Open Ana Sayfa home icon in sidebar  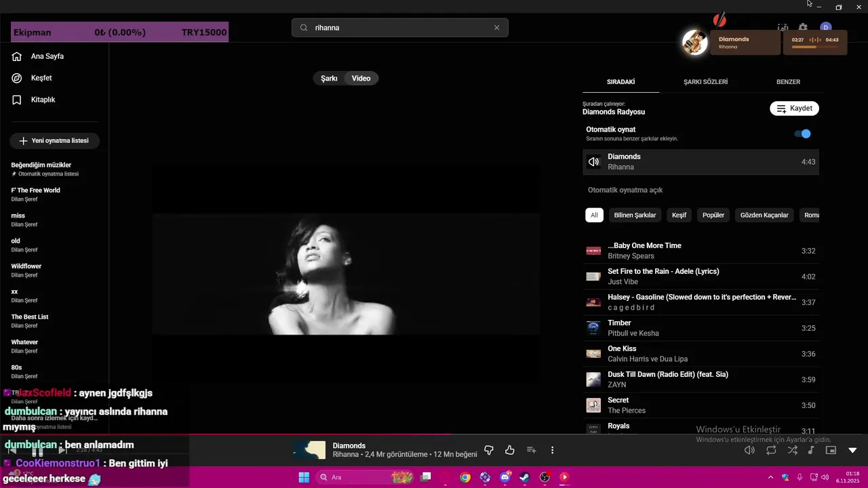[x=17, y=56]
